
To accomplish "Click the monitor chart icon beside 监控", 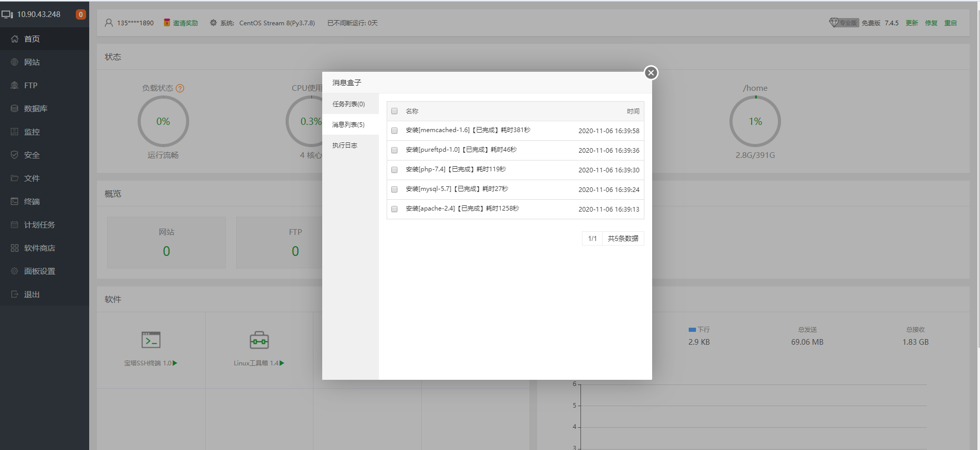I will click(x=14, y=132).
